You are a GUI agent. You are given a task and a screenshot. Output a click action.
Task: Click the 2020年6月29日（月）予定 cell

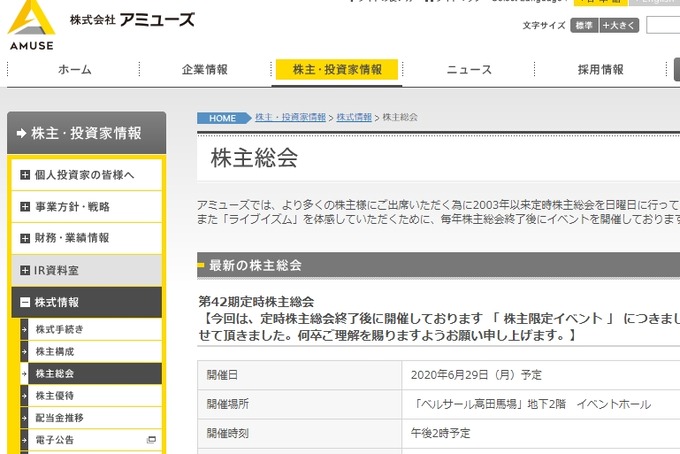(541, 375)
